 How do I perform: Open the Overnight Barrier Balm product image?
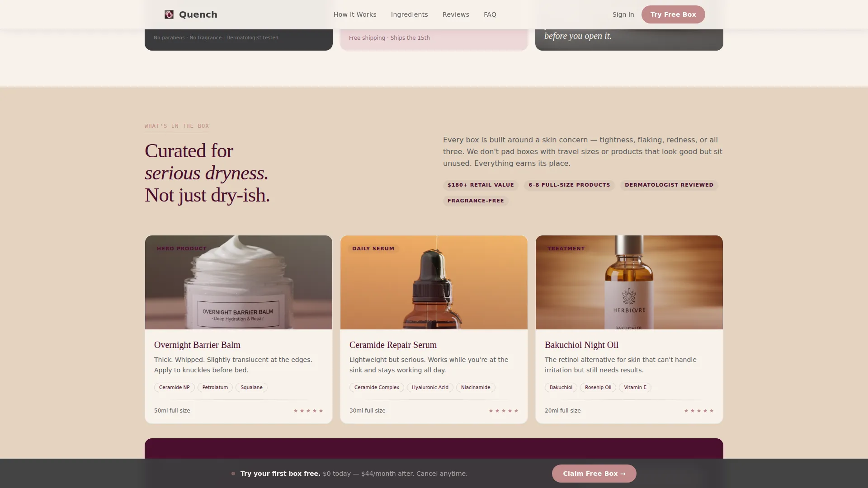[239, 282]
